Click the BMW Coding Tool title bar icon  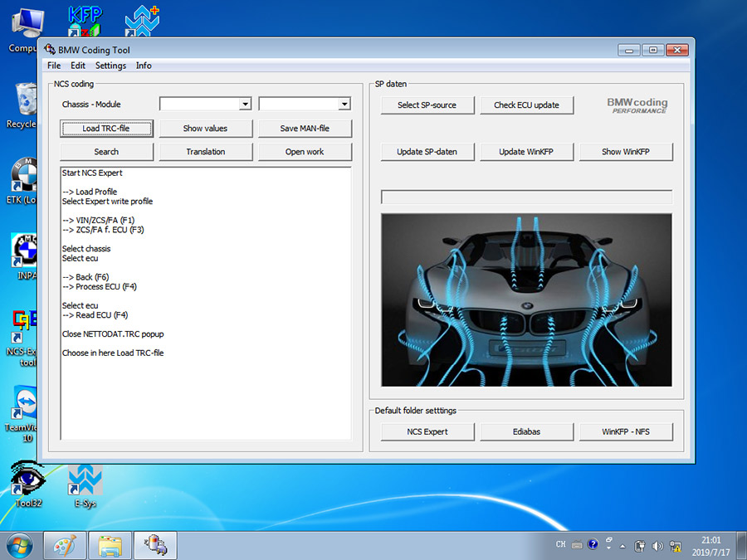point(50,50)
